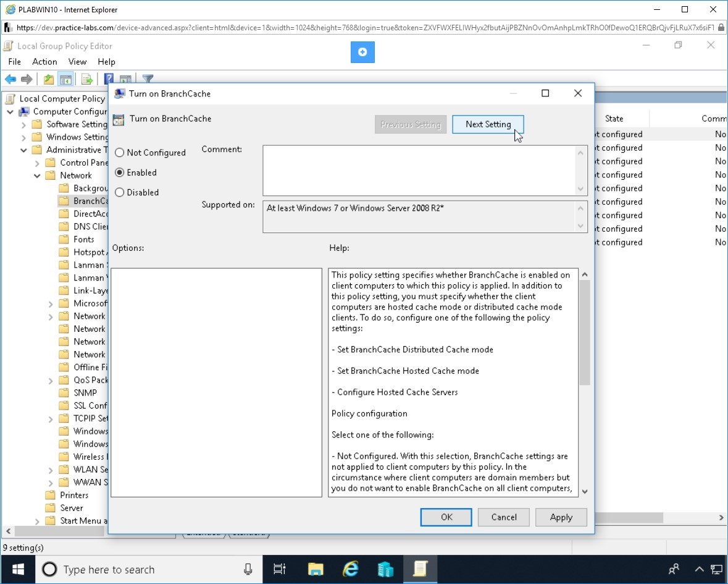
Task: Click the State column header
Action: (x=614, y=119)
